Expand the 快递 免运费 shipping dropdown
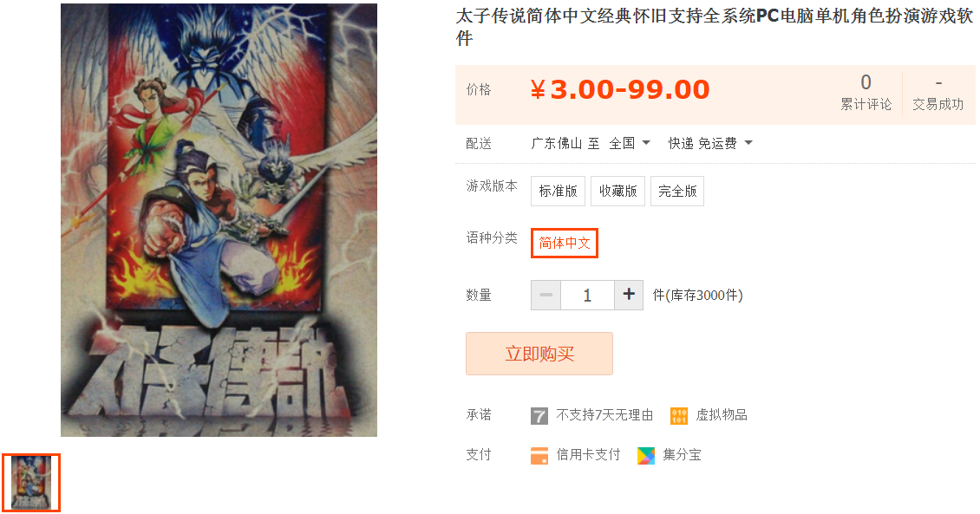Screen dimensions: 980x514 point(710,144)
